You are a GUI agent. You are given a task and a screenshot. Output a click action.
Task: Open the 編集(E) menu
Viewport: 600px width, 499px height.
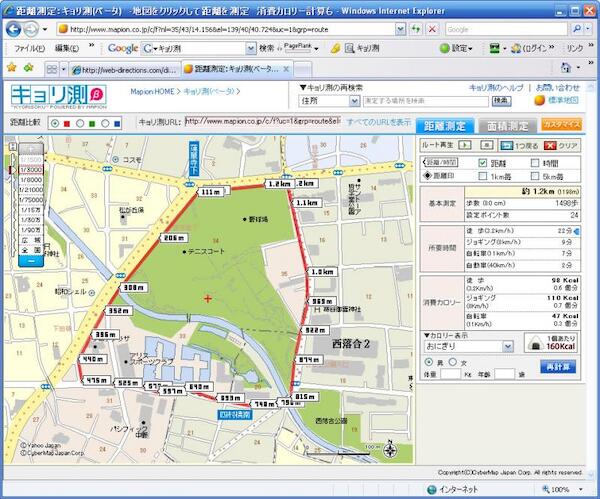[x=67, y=49]
